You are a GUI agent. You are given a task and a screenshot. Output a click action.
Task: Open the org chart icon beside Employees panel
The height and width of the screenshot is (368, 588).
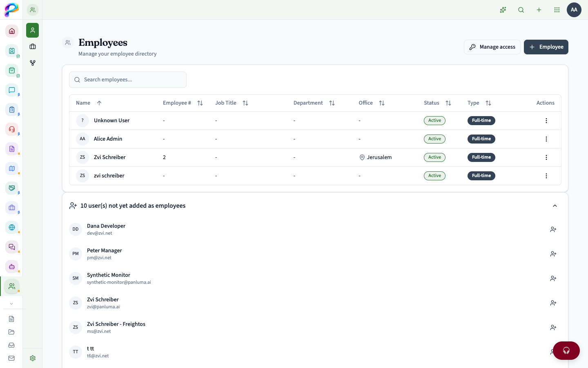[x=33, y=63]
